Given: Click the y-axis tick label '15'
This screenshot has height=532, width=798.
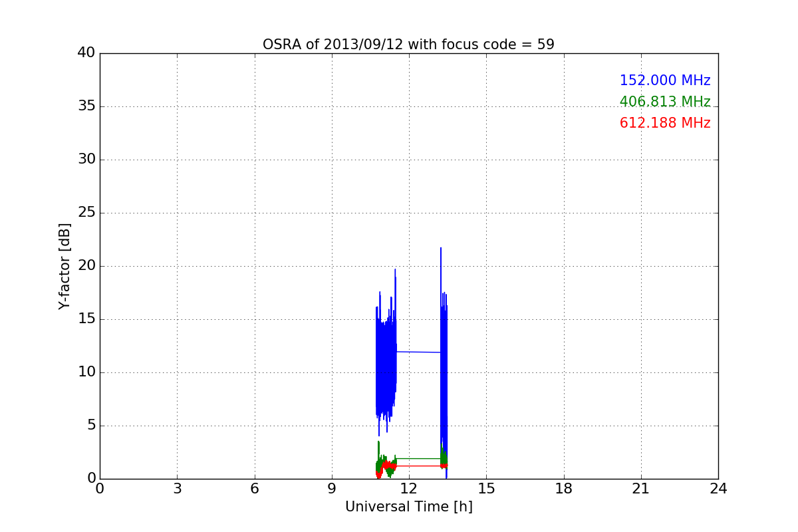Looking at the screenshot, I should point(86,319).
